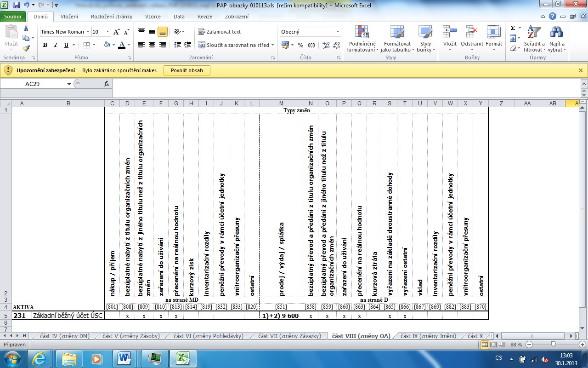The height and width of the screenshot is (368, 588).
Task: Click the insert function fx icon
Action: [x=107, y=84]
